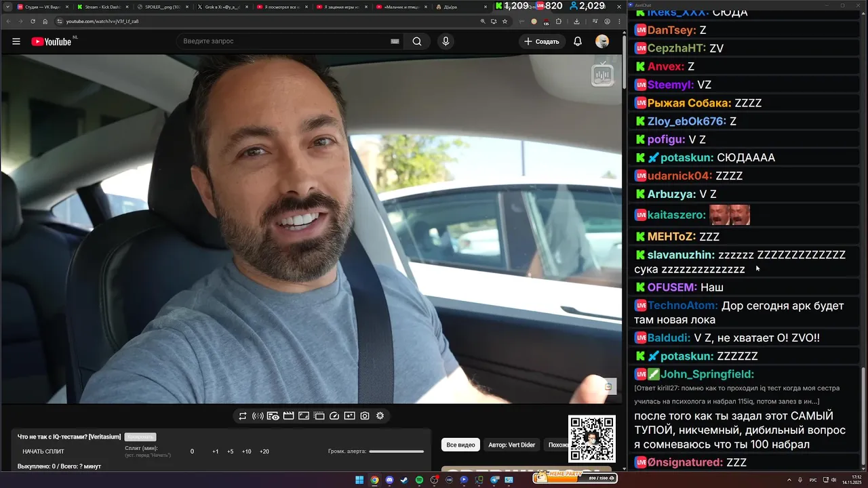Toggle the loop video icon under player
This screenshot has width=868, height=488.
243,415
